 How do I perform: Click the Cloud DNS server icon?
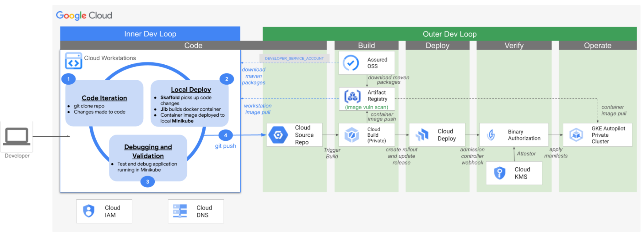[x=180, y=211]
